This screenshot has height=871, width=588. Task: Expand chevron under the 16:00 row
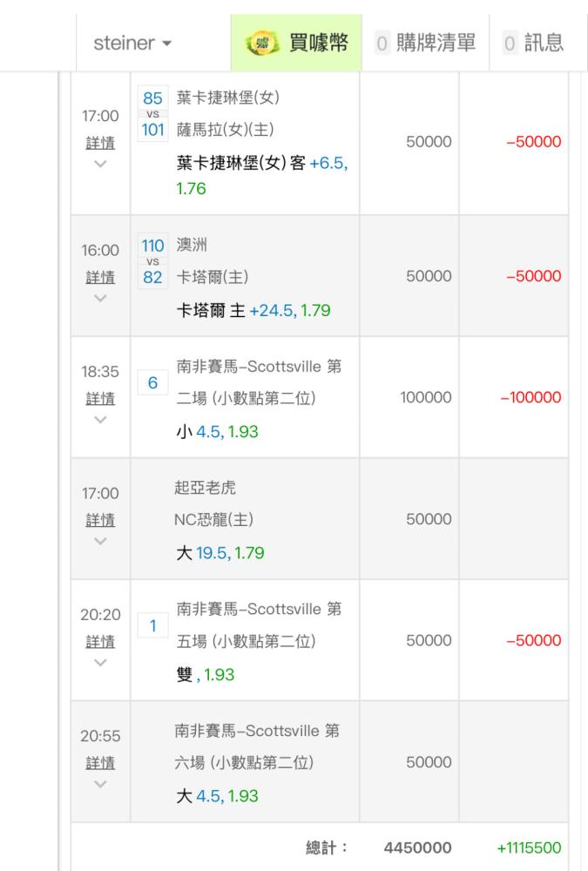(100, 298)
